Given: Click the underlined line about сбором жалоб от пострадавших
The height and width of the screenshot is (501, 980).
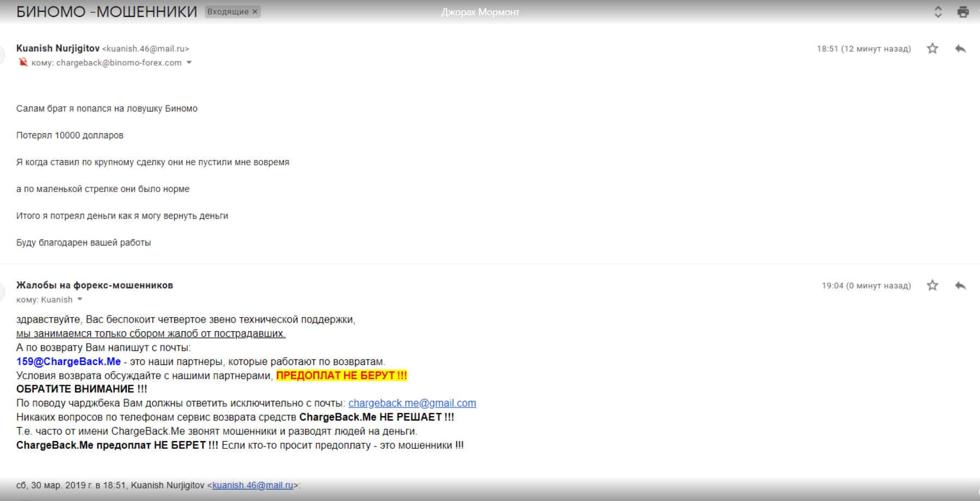Looking at the screenshot, I should [151, 333].
